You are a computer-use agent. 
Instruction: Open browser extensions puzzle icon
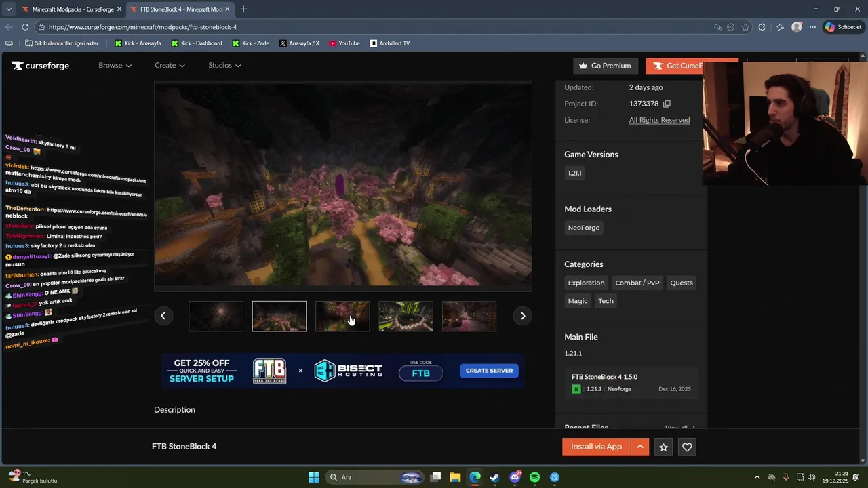[762, 27]
